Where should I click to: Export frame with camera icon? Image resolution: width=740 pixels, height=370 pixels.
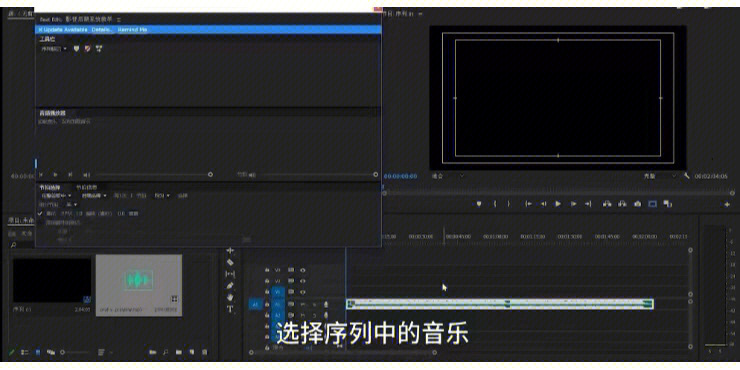(638, 204)
